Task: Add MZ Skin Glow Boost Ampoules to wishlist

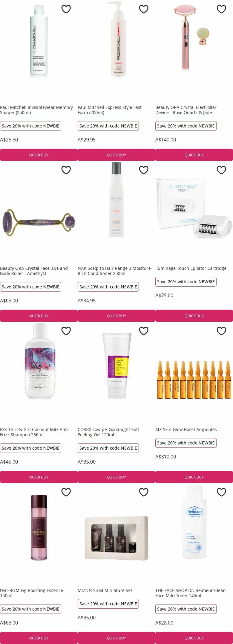Action: point(221,331)
